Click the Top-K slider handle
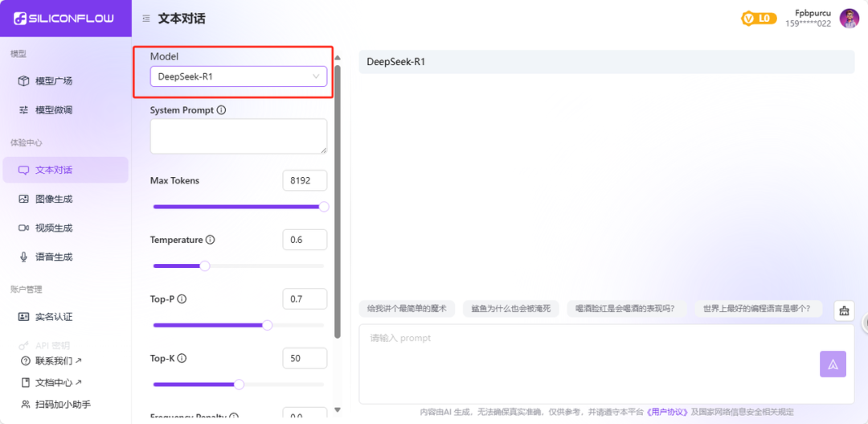Viewport: 868px width, 424px height. coord(239,385)
